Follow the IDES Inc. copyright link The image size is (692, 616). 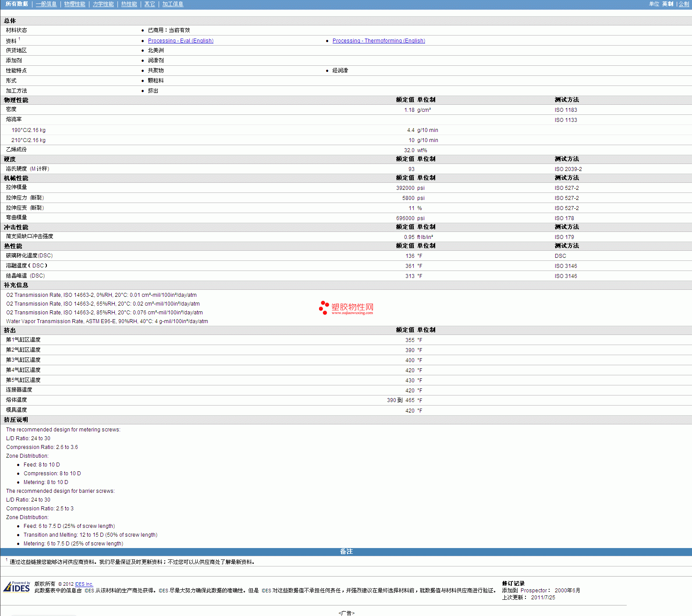coord(84,584)
